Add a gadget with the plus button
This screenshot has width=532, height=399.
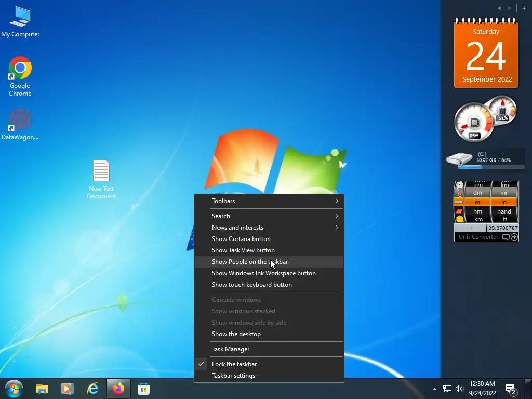coord(524,8)
